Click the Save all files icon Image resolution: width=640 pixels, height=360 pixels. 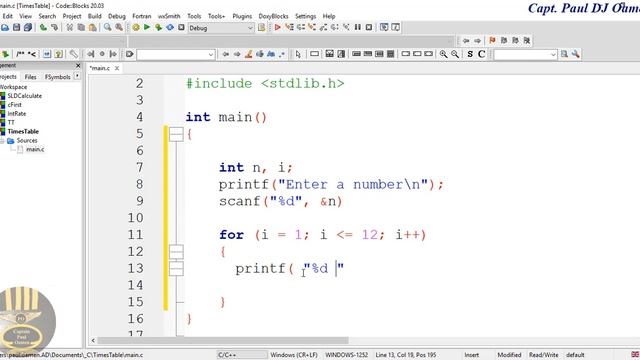(x=28, y=27)
